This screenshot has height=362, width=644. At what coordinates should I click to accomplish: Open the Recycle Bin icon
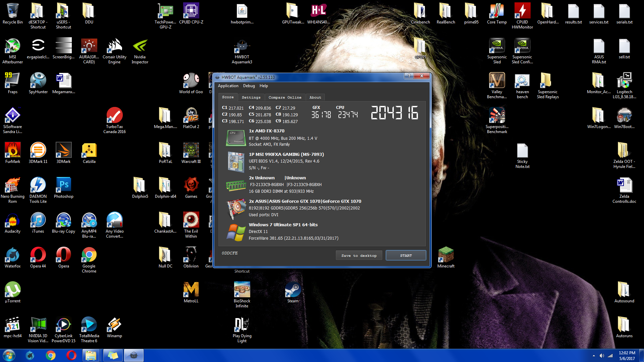[13, 13]
